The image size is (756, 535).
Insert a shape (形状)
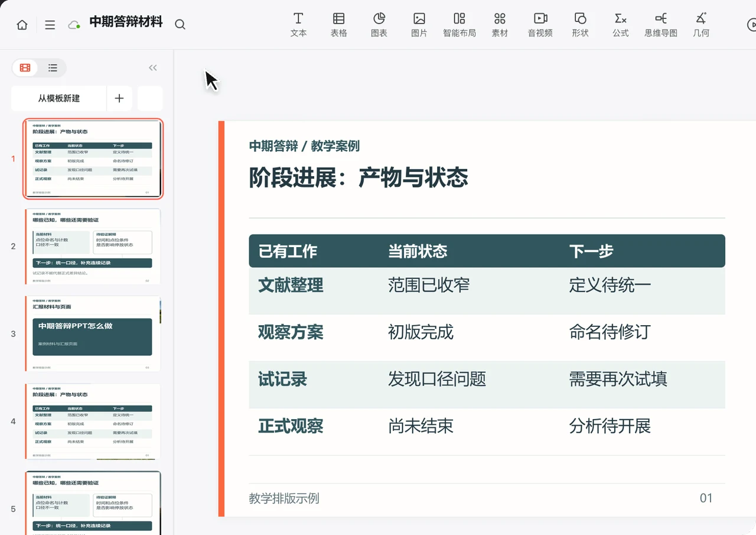click(x=580, y=25)
